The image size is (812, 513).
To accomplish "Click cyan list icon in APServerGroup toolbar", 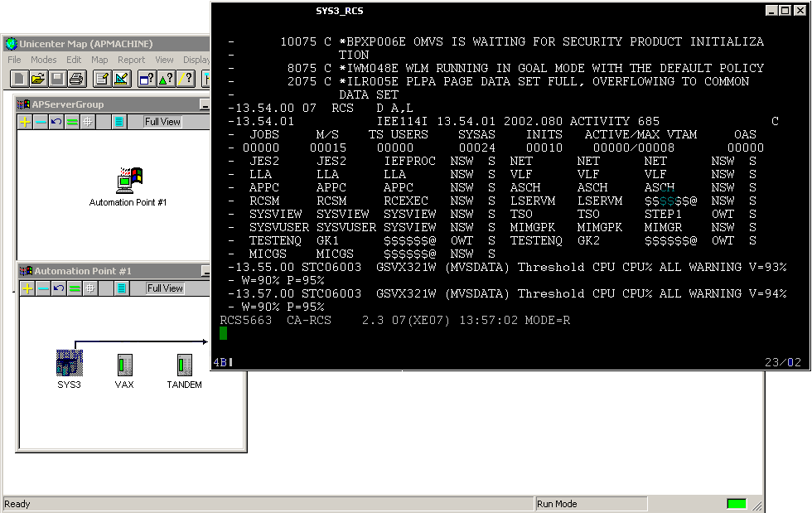I will [x=119, y=123].
